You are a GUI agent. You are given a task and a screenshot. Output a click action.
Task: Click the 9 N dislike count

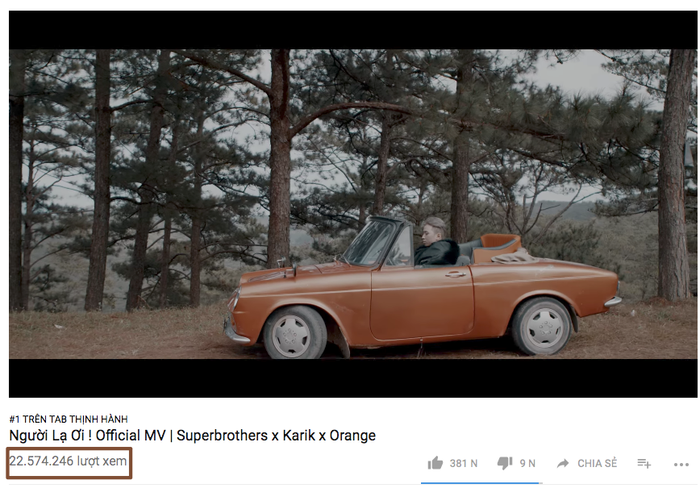click(x=527, y=464)
